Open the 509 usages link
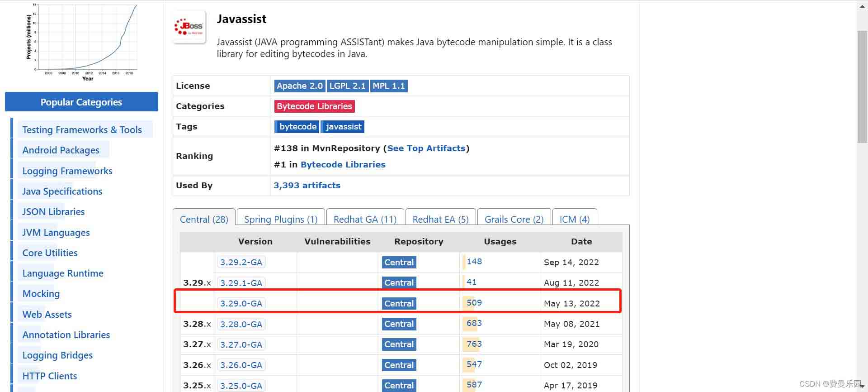Image resolution: width=868 pixels, height=392 pixels. point(474,303)
